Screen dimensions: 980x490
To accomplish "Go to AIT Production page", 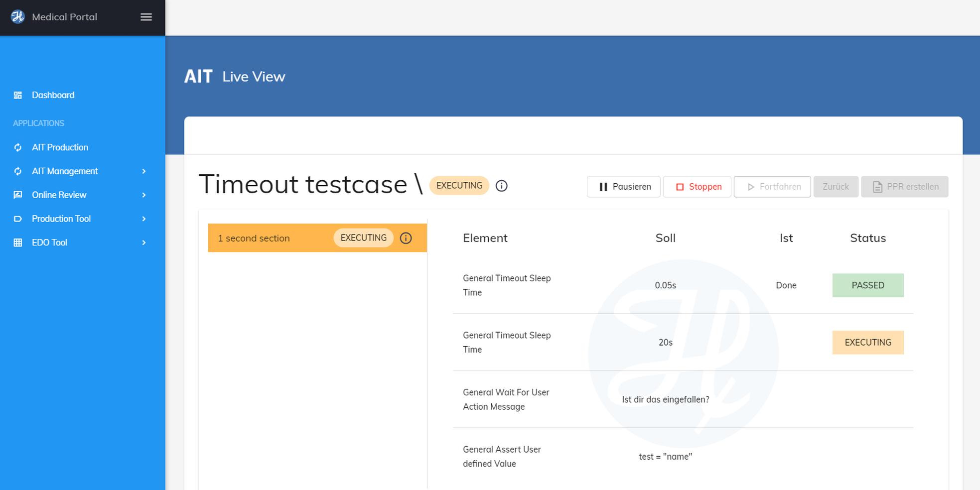I will 60,147.
